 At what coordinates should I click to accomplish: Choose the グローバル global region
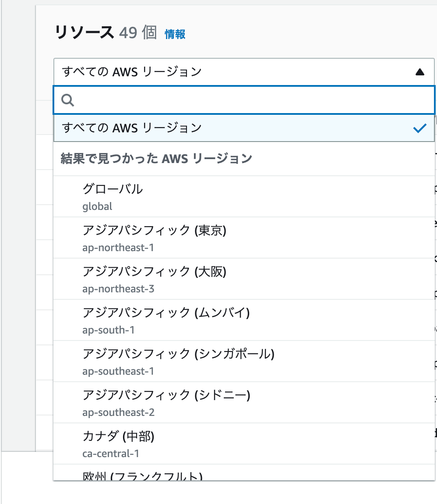[x=244, y=196]
